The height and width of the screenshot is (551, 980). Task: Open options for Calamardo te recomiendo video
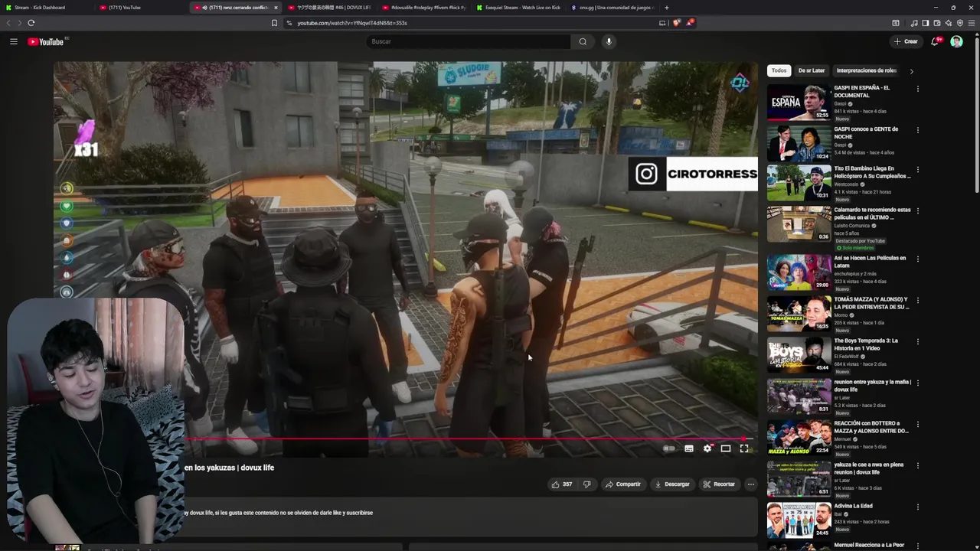click(x=918, y=210)
